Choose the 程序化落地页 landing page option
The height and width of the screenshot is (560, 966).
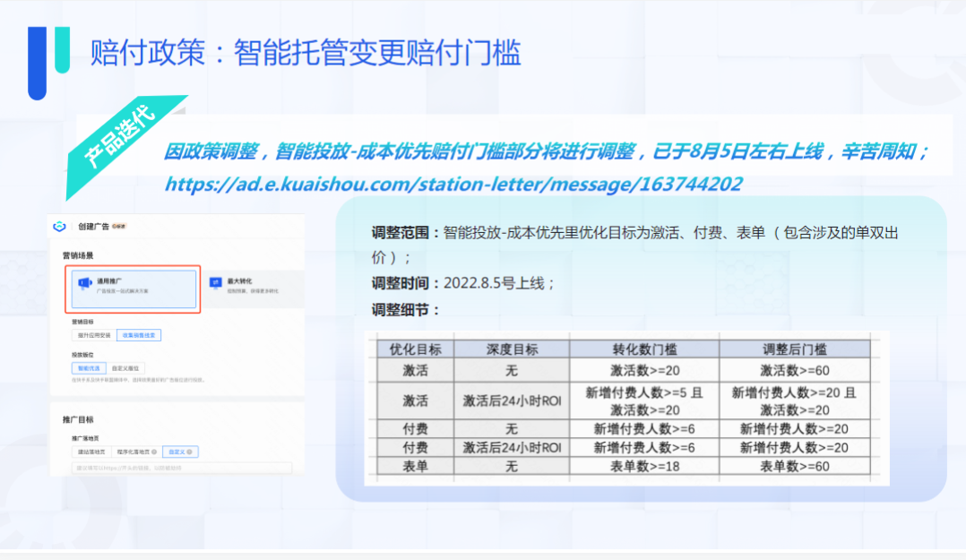[134, 452]
